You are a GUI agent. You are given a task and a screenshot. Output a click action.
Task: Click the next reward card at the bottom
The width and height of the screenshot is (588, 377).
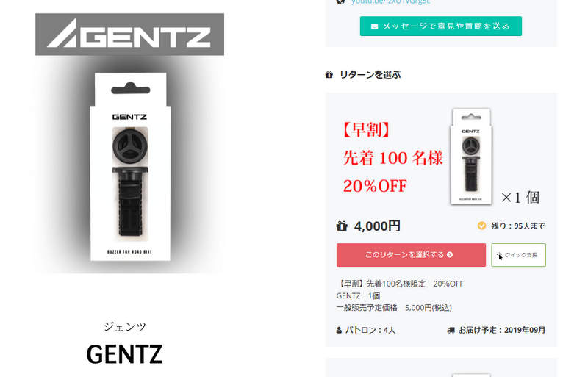tap(441, 367)
